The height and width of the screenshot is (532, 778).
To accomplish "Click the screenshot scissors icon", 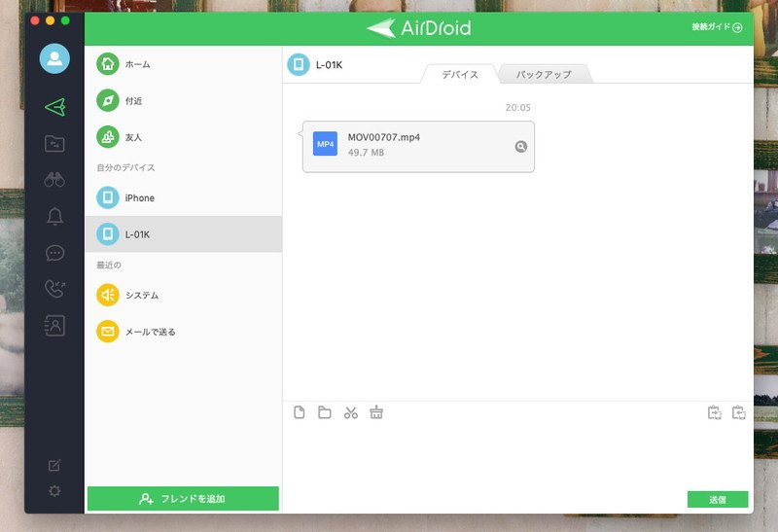I will [351, 412].
